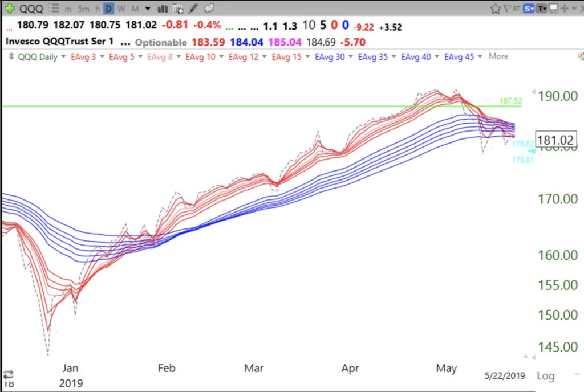Open the T template dropdown menu

pyautogui.click(x=541, y=9)
